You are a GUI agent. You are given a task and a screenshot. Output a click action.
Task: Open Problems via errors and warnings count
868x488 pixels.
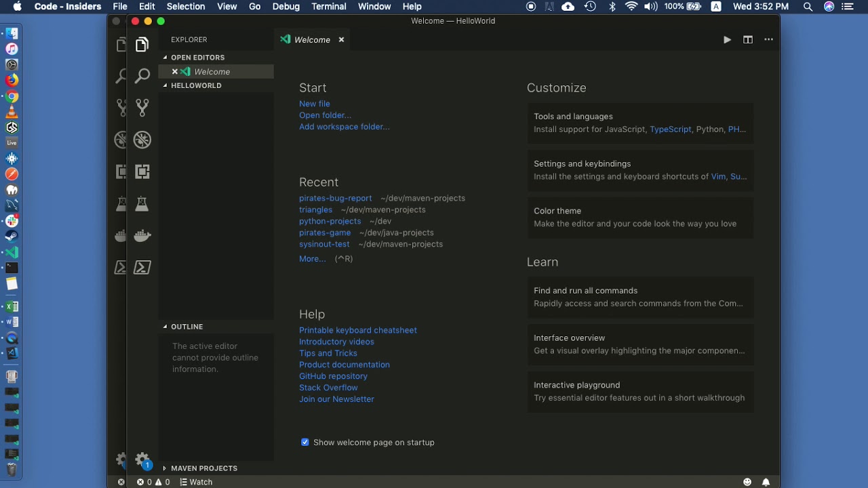coord(153,482)
